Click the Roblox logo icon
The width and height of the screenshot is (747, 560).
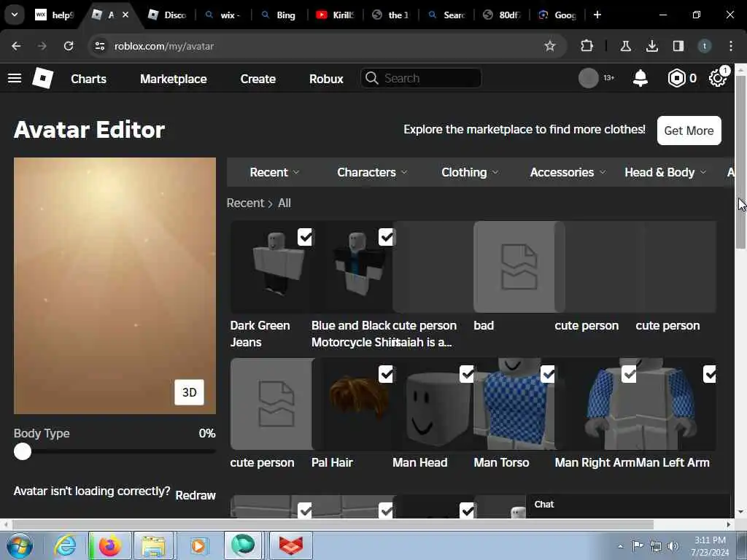(x=42, y=78)
